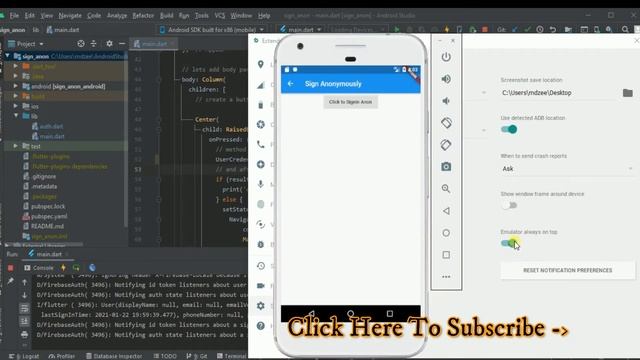Toggle Show window frame around device switch

tap(509, 205)
